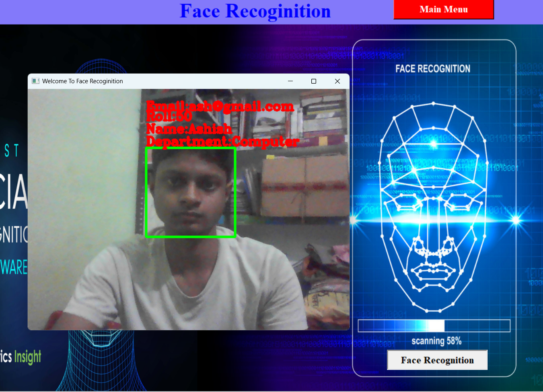This screenshot has width=543, height=392.
Task: Click inside the green face detection box
Action: click(190, 192)
